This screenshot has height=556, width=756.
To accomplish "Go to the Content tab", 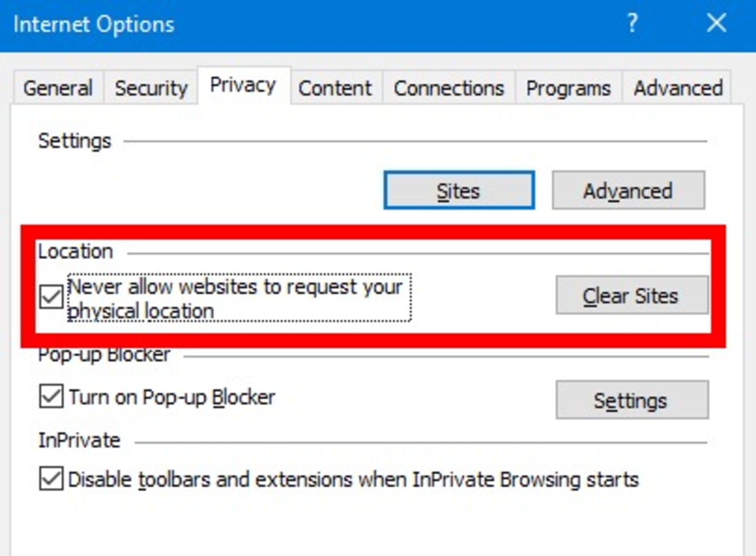I will click(x=335, y=87).
